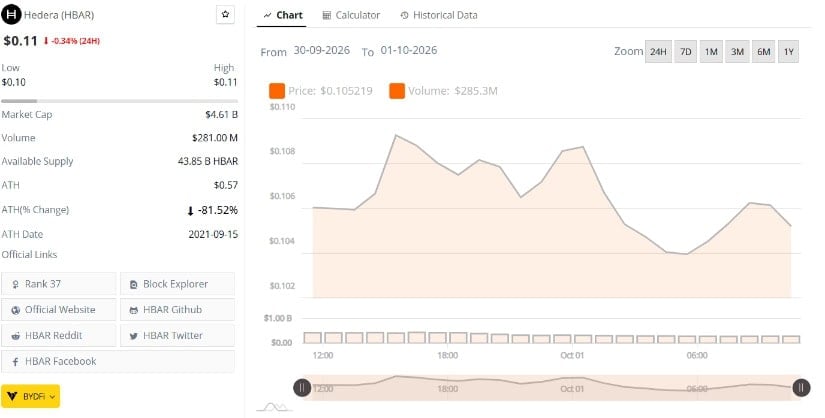The image size is (825, 418).
Task: Open the HBAR Github link
Action: [x=177, y=310]
